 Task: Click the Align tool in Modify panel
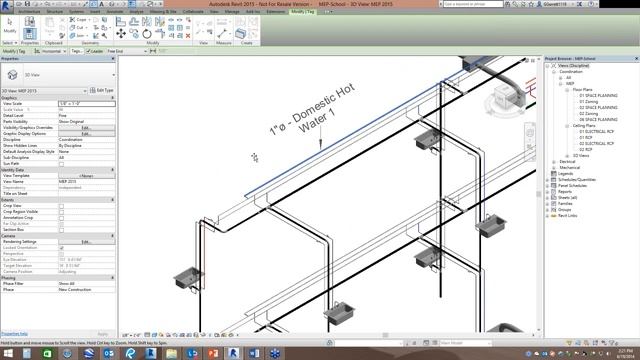(121, 21)
